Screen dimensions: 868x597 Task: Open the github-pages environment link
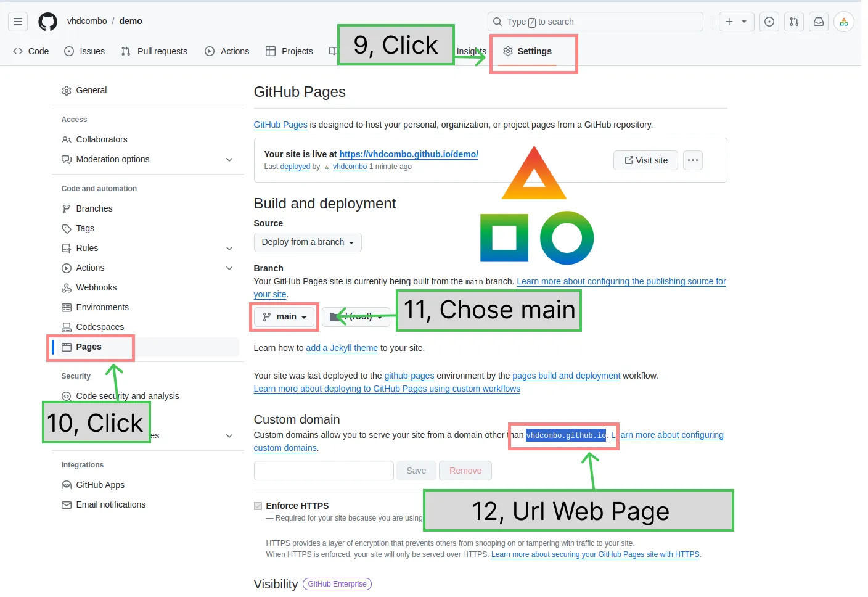(409, 376)
